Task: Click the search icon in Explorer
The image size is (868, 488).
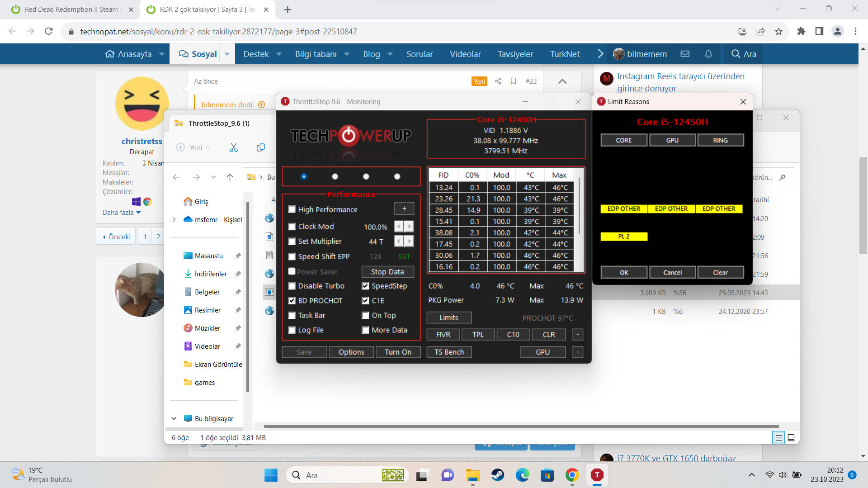Action: click(782, 177)
